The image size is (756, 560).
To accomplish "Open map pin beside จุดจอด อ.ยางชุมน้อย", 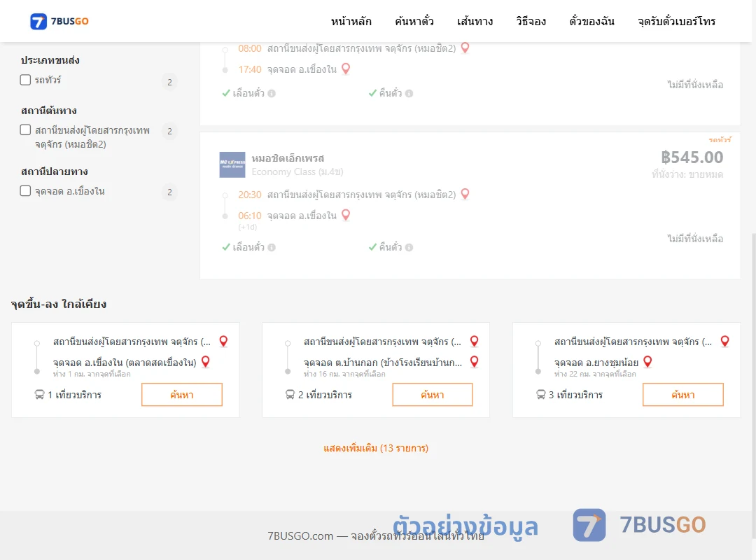I will point(648,362).
